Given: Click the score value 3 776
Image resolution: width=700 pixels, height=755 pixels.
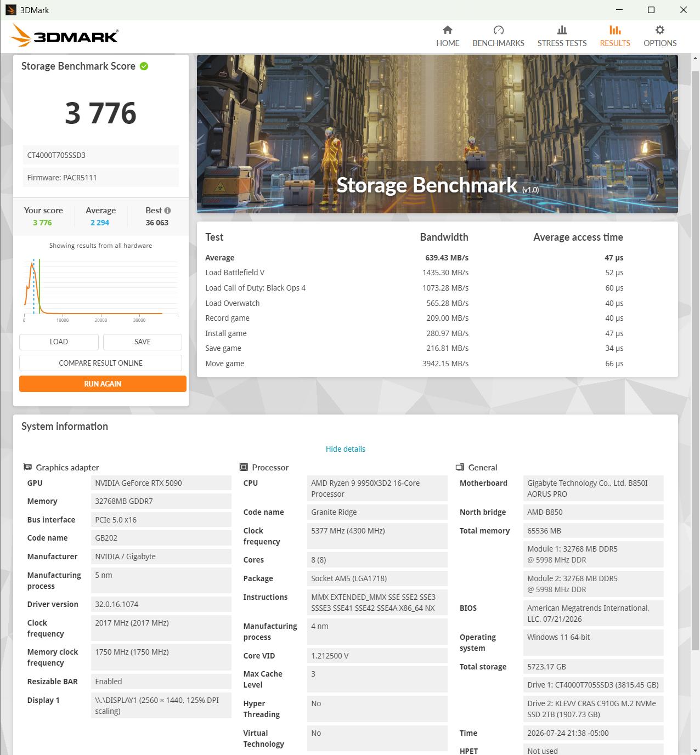Looking at the screenshot, I should [x=100, y=113].
